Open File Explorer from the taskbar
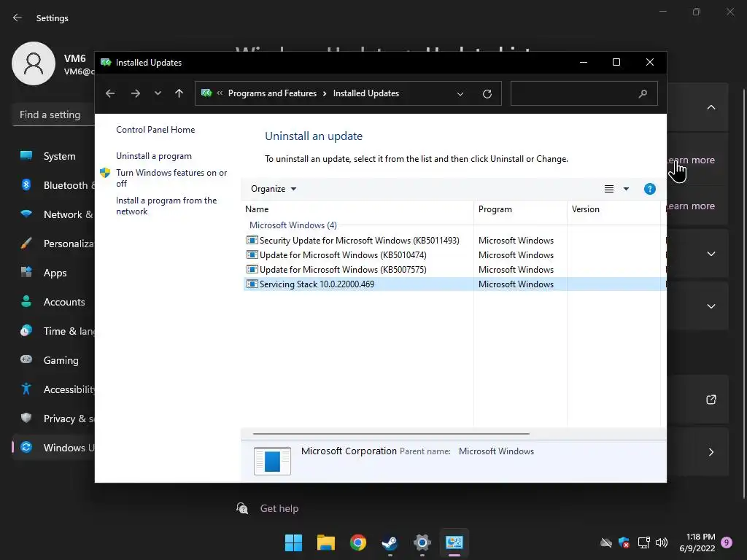The image size is (747, 560). (326, 542)
